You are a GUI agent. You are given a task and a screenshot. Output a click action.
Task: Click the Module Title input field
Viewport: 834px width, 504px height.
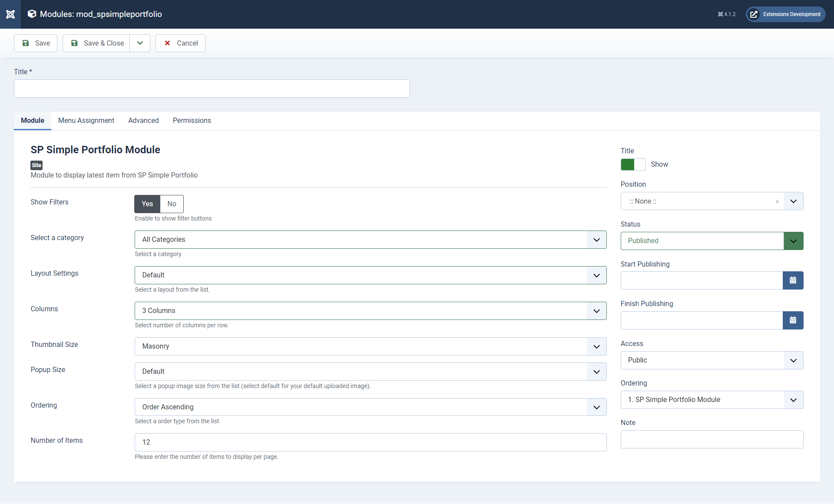(x=212, y=88)
